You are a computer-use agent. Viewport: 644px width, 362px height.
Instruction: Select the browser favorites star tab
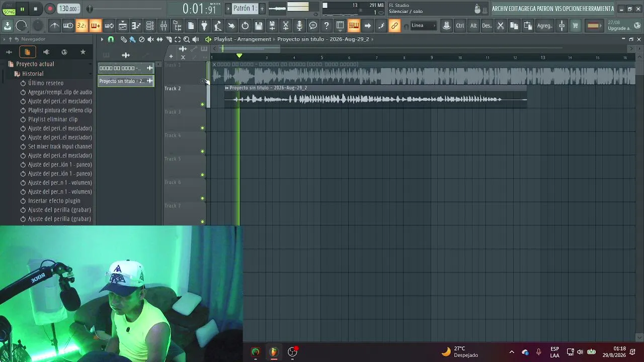point(83,52)
